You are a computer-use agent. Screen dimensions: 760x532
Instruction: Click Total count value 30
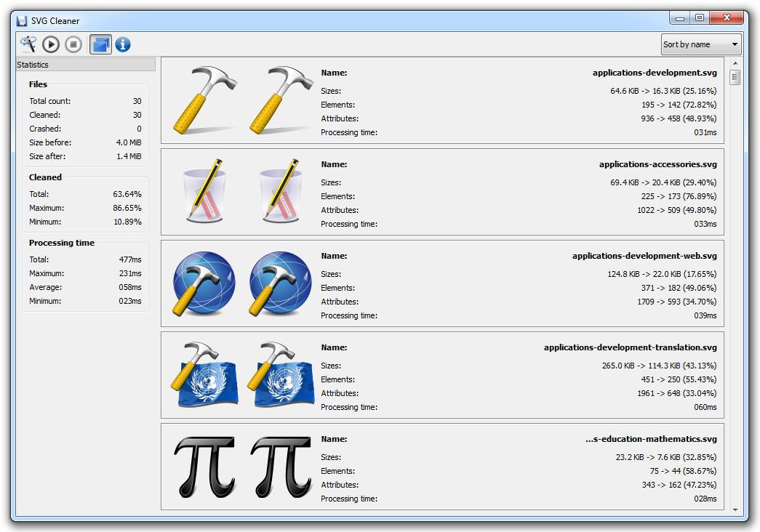(x=137, y=101)
